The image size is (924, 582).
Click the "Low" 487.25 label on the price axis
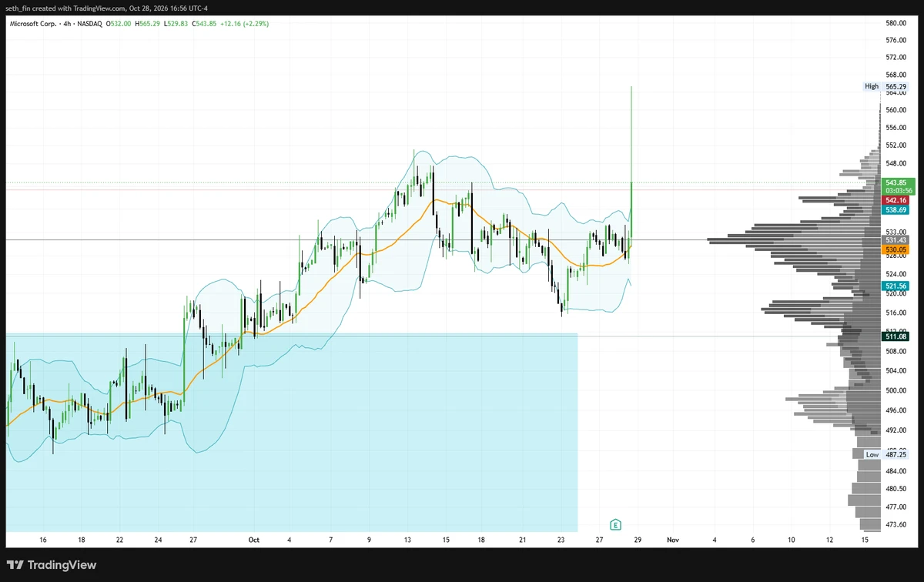click(885, 455)
